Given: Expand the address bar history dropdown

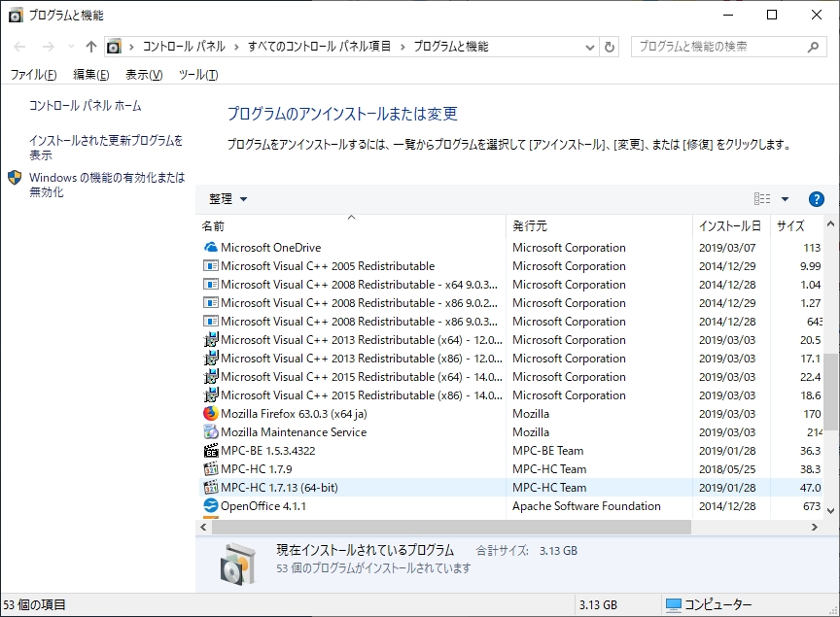Looking at the screenshot, I should click(590, 48).
